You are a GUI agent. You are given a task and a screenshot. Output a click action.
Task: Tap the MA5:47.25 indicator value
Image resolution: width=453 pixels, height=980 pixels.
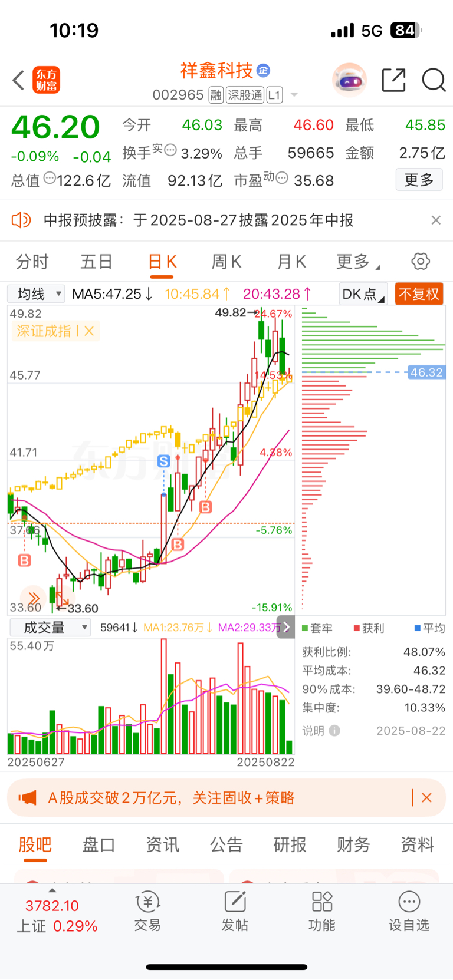pyautogui.click(x=112, y=293)
